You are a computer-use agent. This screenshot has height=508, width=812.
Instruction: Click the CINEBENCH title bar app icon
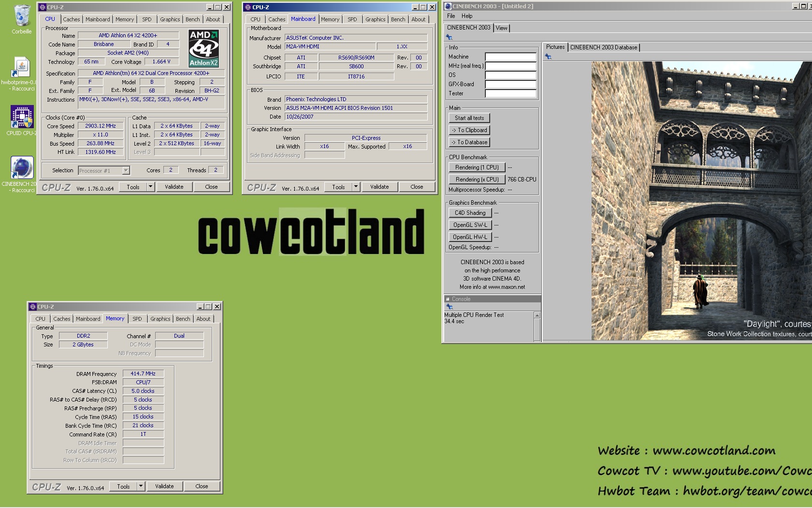click(x=448, y=6)
